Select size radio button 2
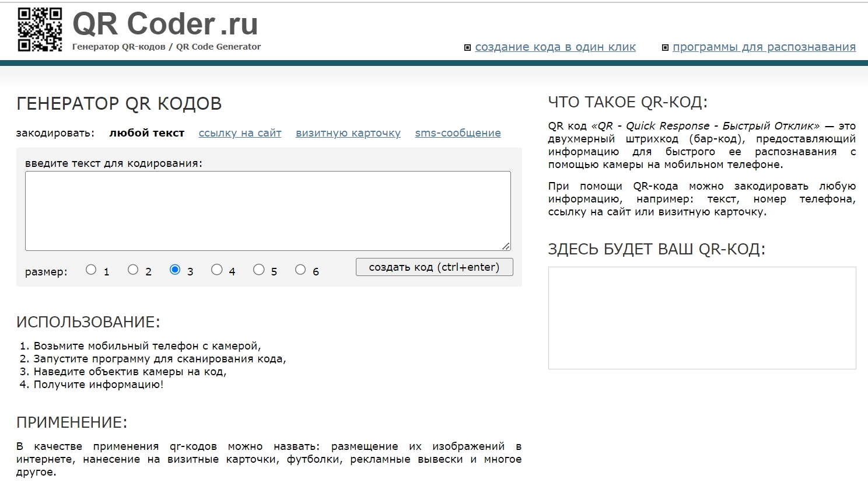 pos(133,270)
